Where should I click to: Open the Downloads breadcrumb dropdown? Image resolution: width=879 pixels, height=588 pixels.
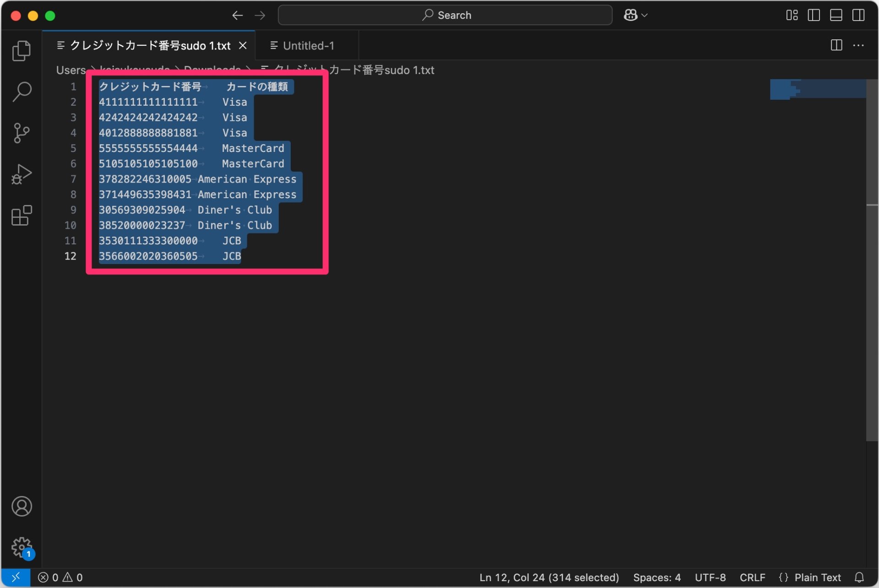click(212, 70)
